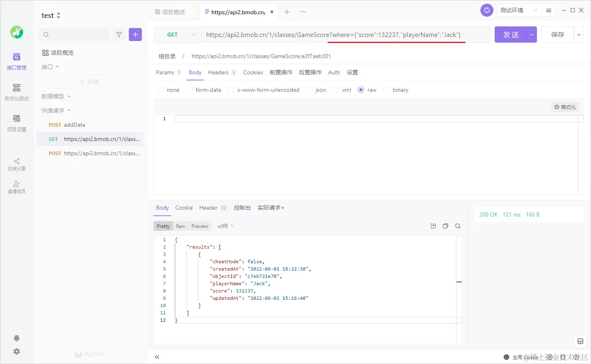Open the 后置操作 tab

310,72
